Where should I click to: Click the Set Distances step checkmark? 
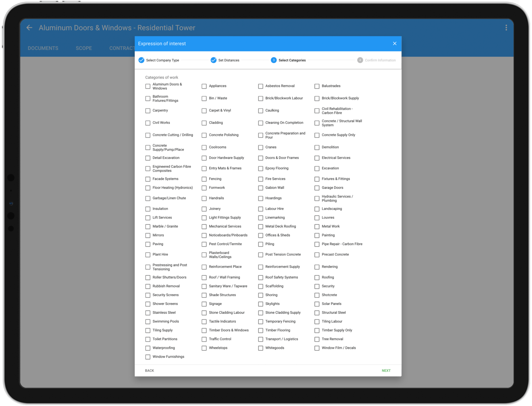click(214, 60)
